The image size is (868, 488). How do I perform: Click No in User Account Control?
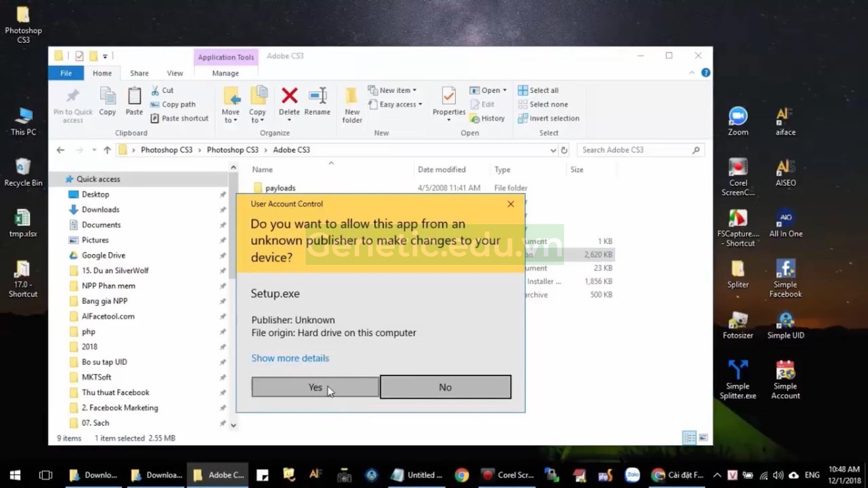coord(445,387)
